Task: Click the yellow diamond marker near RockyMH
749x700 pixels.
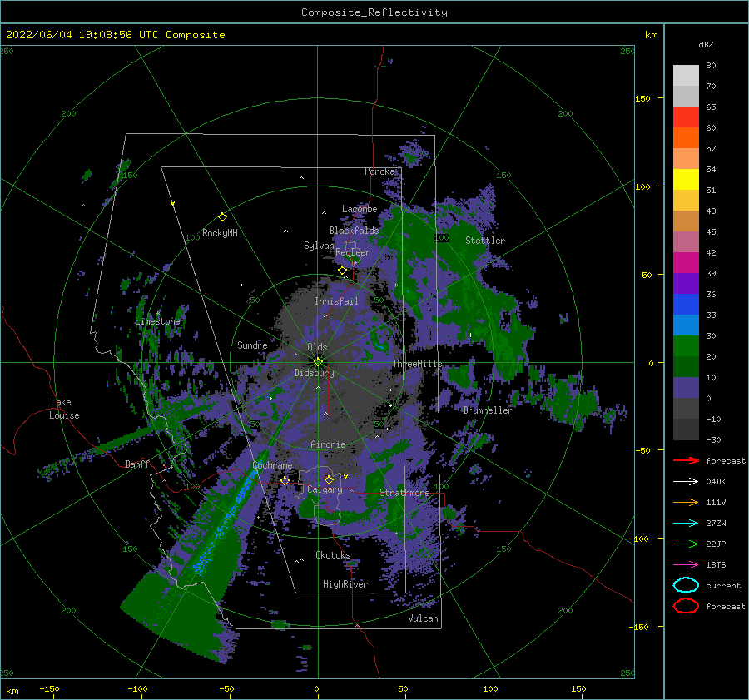Action: [222, 217]
